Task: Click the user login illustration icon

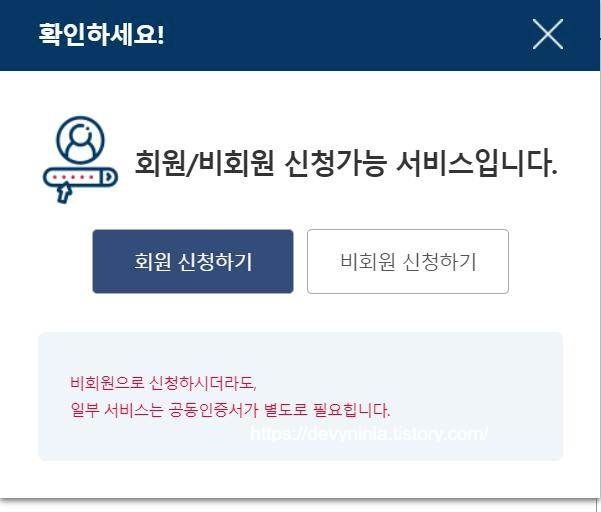Action: click(x=80, y=159)
